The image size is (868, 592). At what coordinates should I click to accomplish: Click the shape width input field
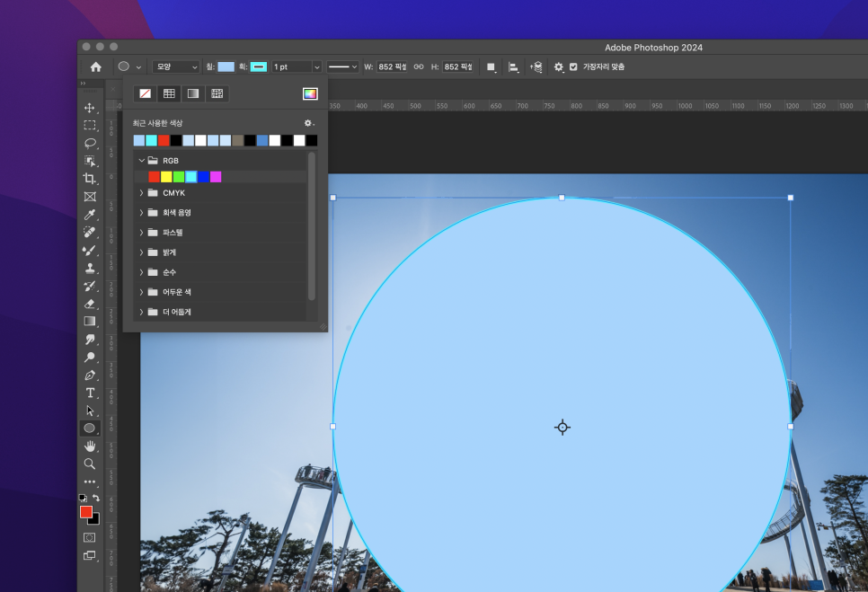pyautogui.click(x=392, y=67)
